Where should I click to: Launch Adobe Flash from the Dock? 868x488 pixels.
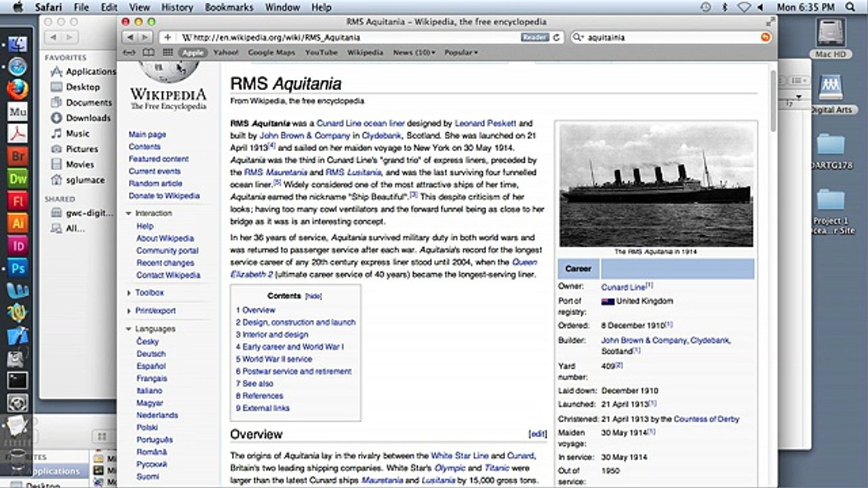pos(18,201)
